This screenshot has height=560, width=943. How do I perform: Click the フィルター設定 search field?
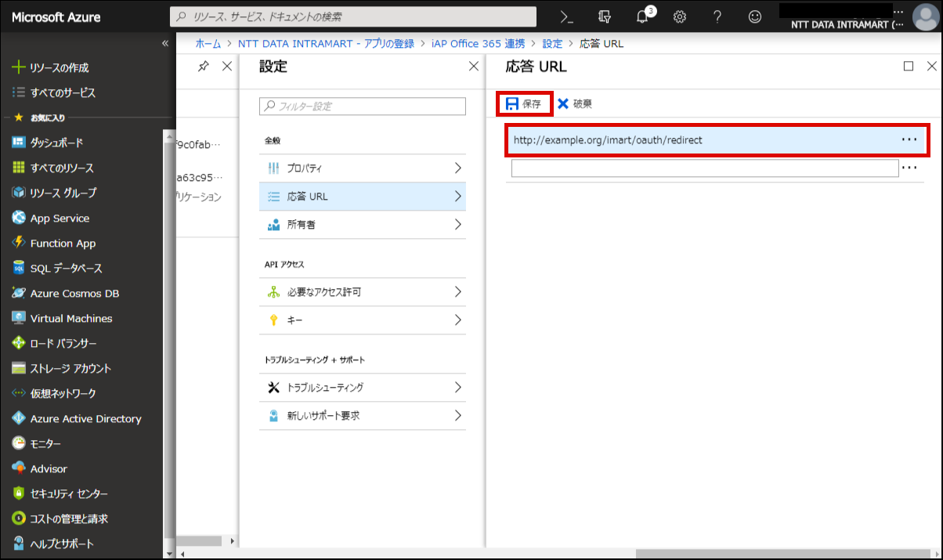pos(363,106)
